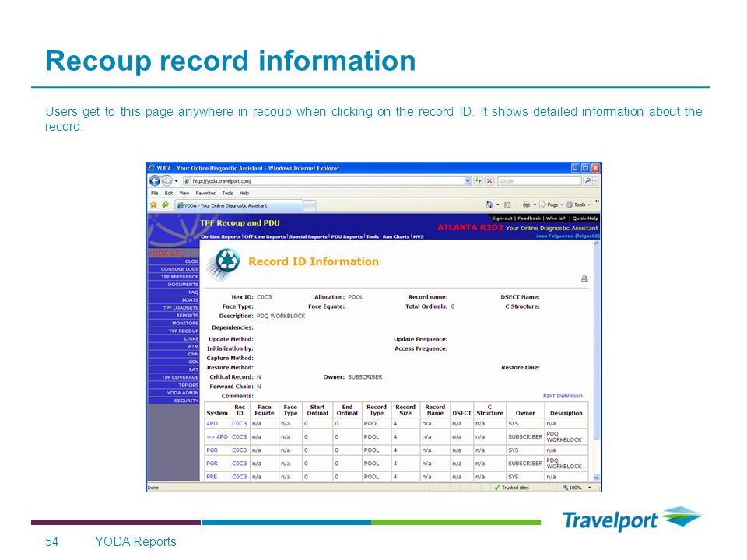Open the Help menu
The height and width of the screenshot is (560, 747).
(244, 194)
